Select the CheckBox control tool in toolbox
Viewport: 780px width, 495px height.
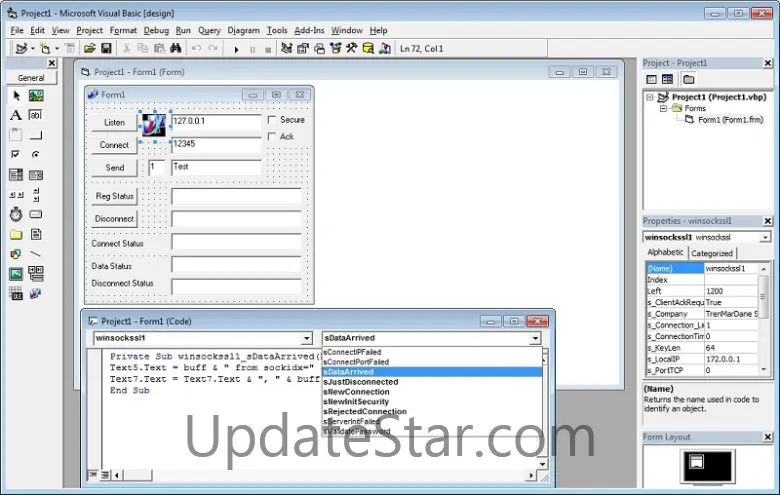[x=16, y=155]
